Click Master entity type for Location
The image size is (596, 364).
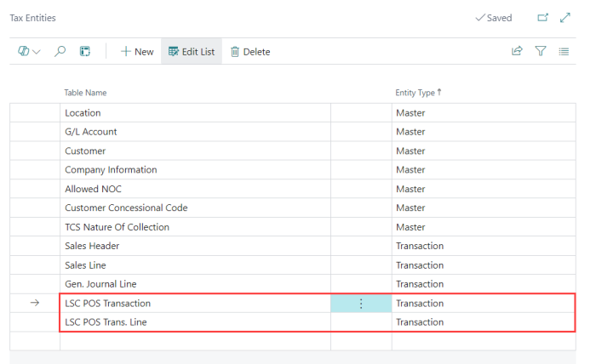pyautogui.click(x=484, y=113)
